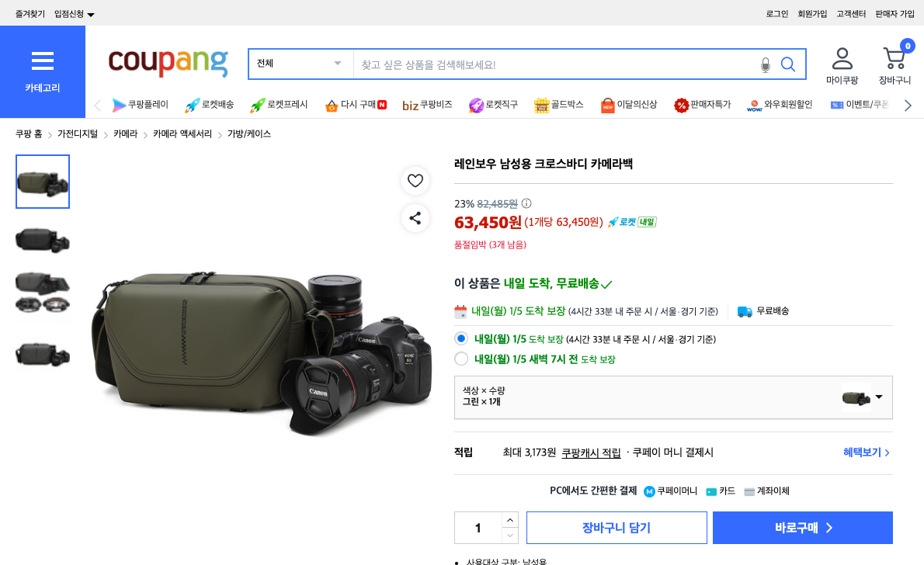Viewport: 924px width, 565px height.
Task: Select 내일(월) 1/5 도착 보장 delivery option
Action: pos(460,338)
